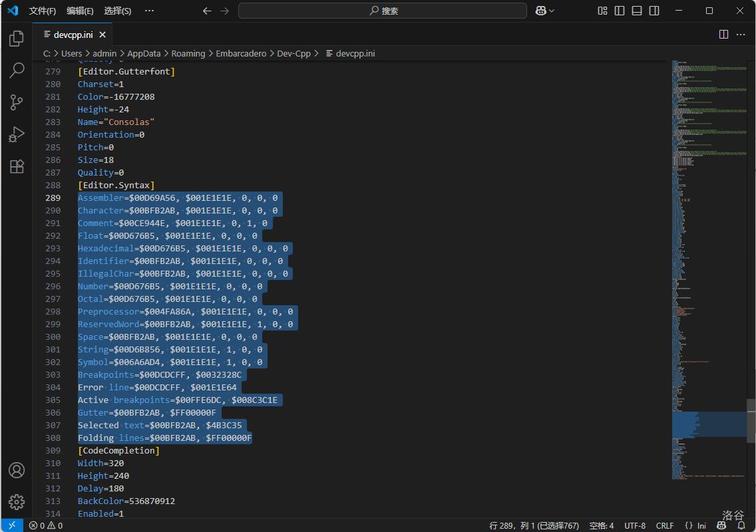Click the Delay=180 line

pos(100,489)
